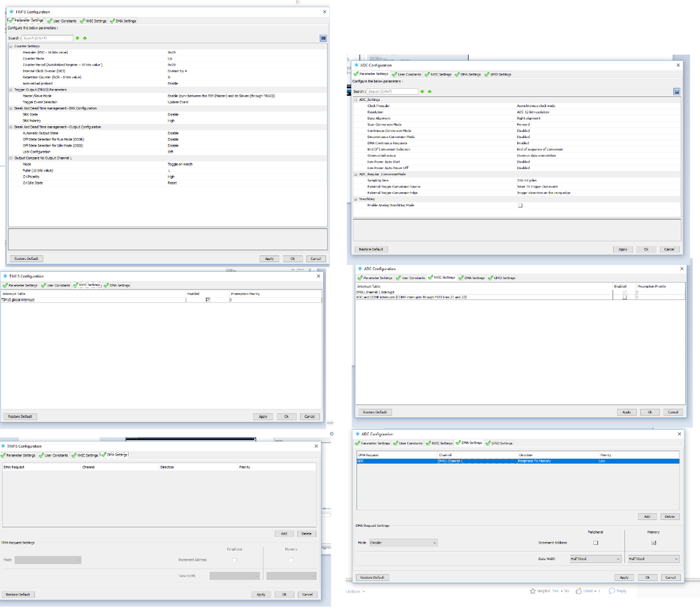Click next-match green arrow in TIM15 Parameter Settings search

pos(77,38)
